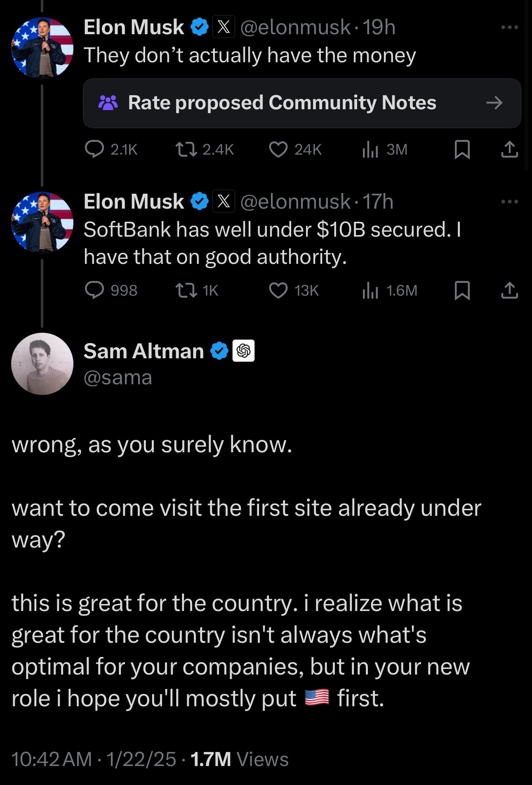The image size is (532, 785).
Task: View analytics for the 3M views tweet
Action: [x=370, y=149]
